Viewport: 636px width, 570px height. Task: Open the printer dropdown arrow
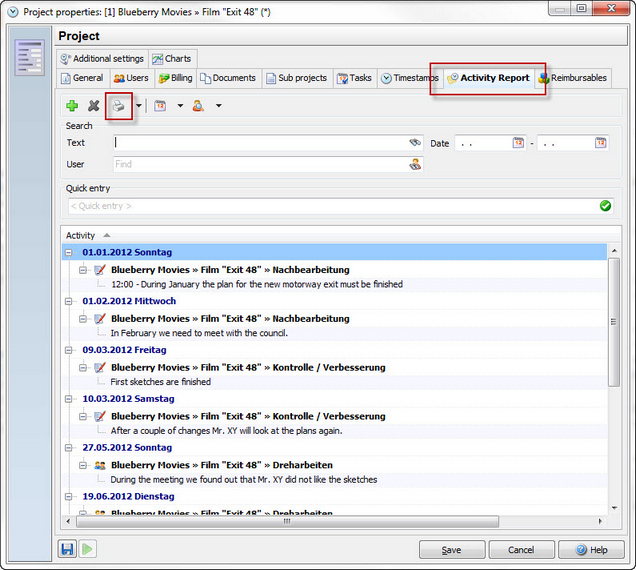[139, 106]
